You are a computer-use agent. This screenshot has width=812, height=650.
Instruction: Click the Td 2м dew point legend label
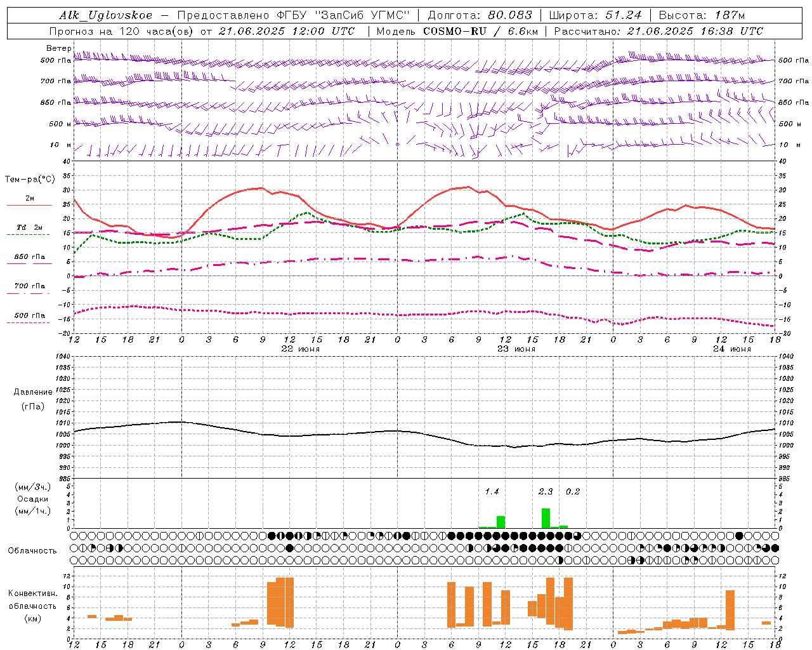click(x=30, y=227)
